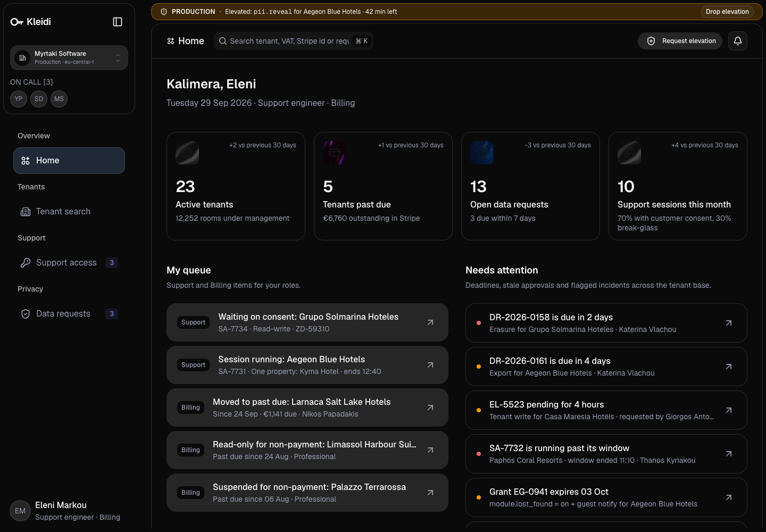Click on-call avatar SD

[x=39, y=99]
